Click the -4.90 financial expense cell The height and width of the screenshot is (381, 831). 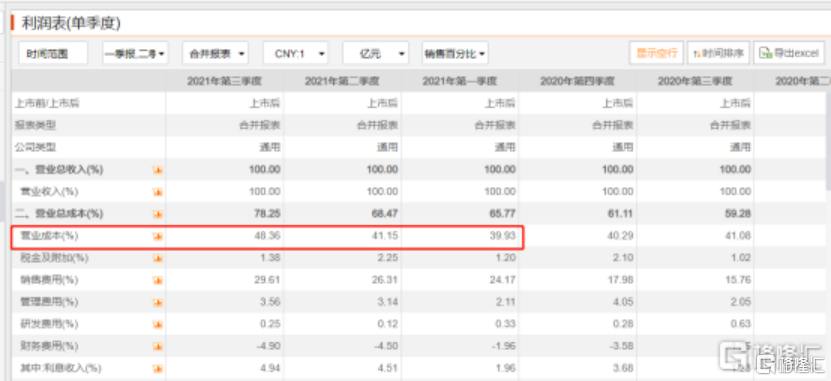pyautogui.click(x=269, y=346)
